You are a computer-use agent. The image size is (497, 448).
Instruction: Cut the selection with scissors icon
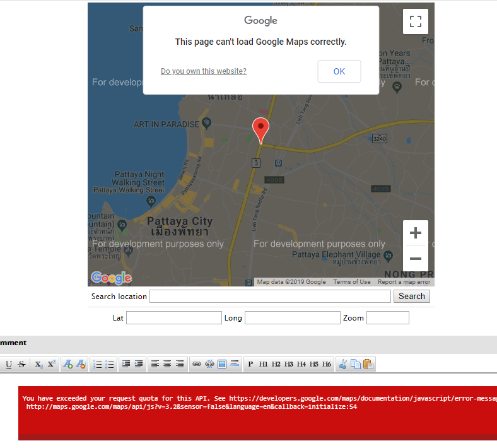[x=342, y=364]
